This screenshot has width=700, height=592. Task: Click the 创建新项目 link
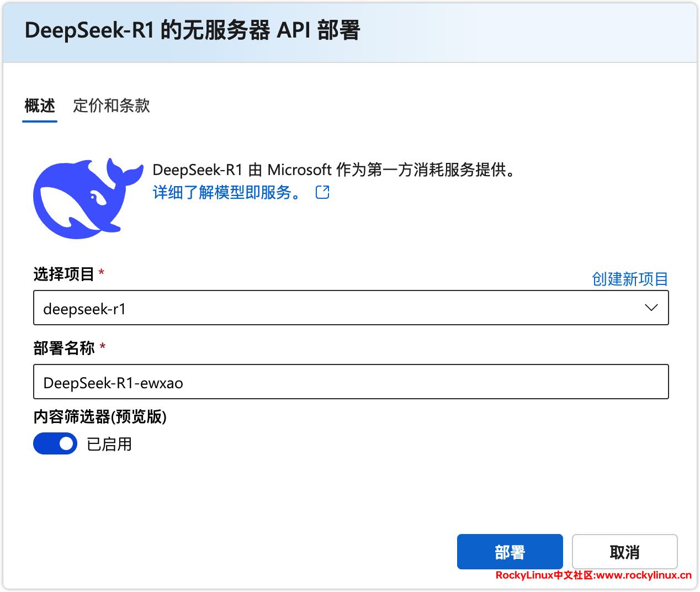click(x=630, y=279)
